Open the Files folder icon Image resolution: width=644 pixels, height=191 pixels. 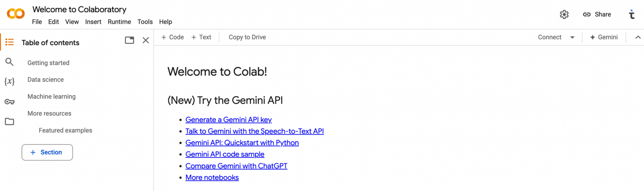pyautogui.click(x=9, y=122)
